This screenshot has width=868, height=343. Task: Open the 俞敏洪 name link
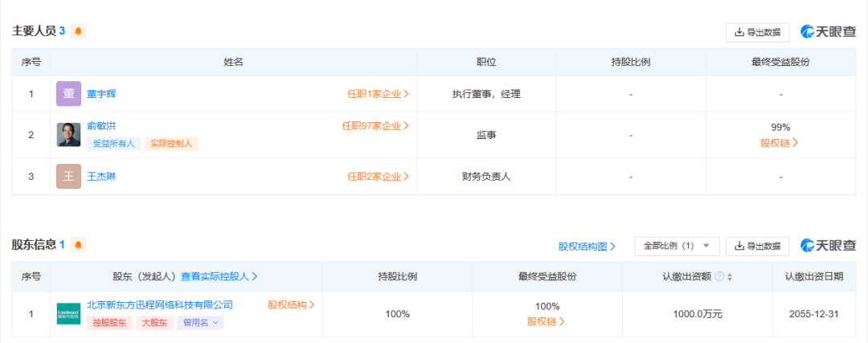[x=102, y=126]
